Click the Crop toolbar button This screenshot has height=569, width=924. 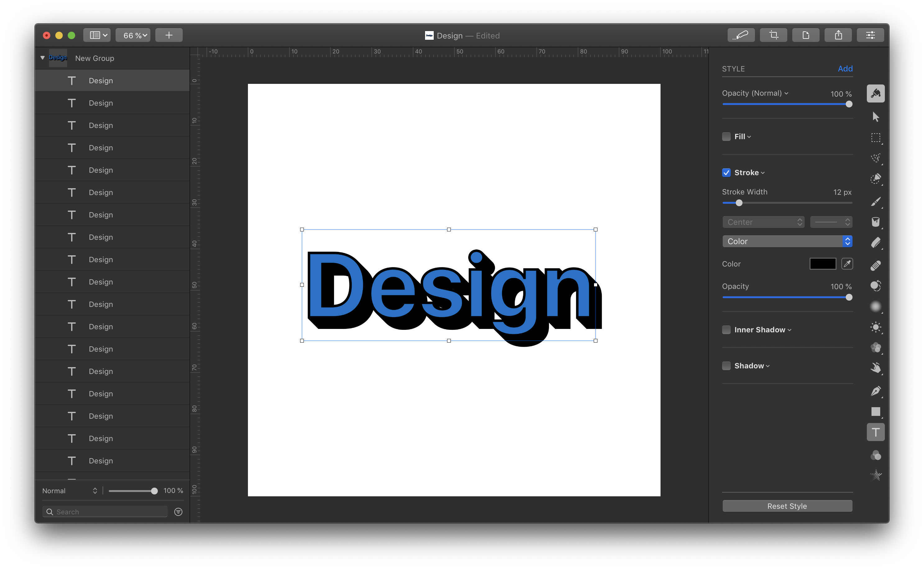773,35
